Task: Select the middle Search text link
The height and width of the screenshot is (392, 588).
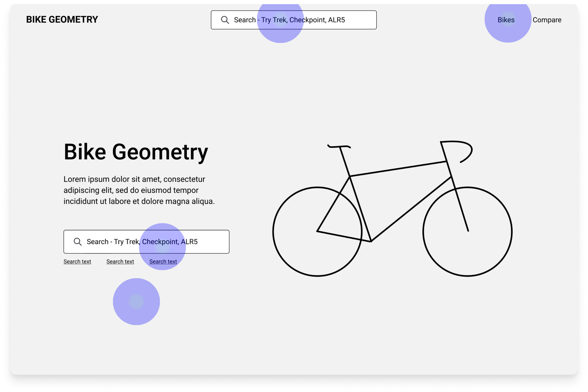Action: click(x=120, y=262)
